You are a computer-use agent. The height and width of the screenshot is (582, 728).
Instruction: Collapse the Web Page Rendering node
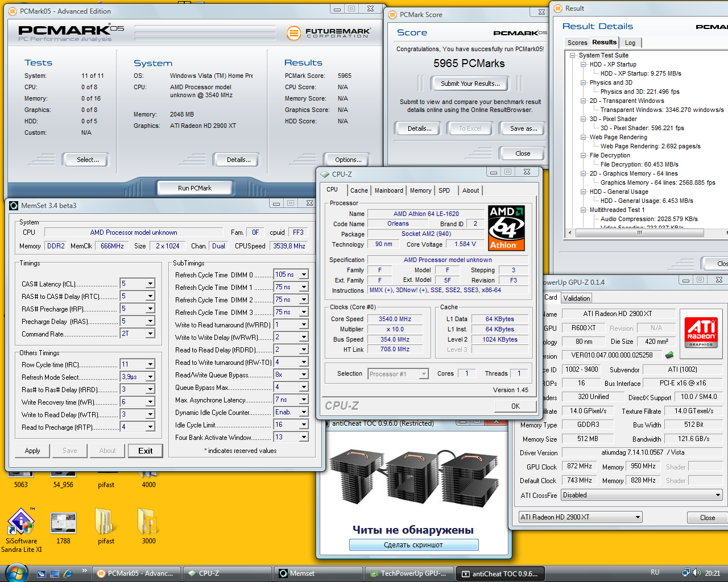tap(584, 137)
